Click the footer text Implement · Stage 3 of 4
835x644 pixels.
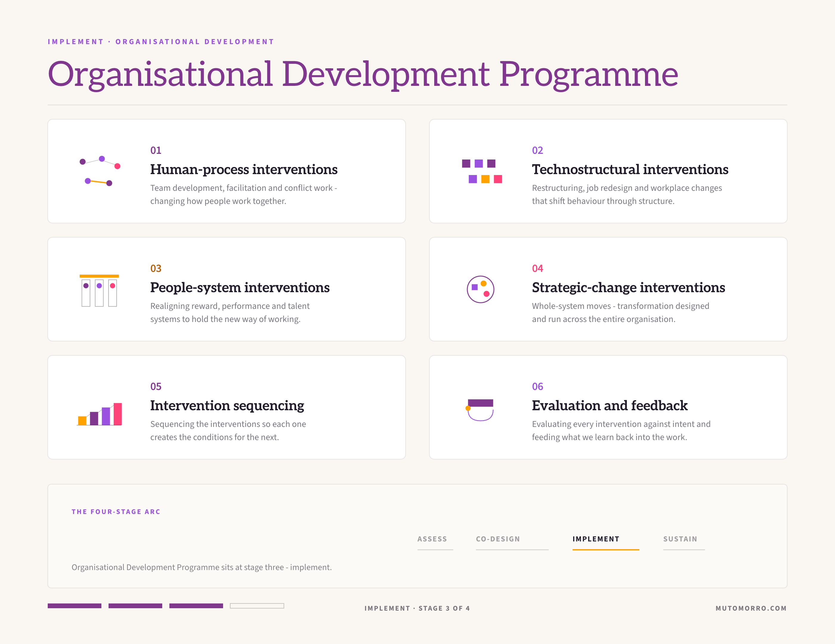point(417,608)
